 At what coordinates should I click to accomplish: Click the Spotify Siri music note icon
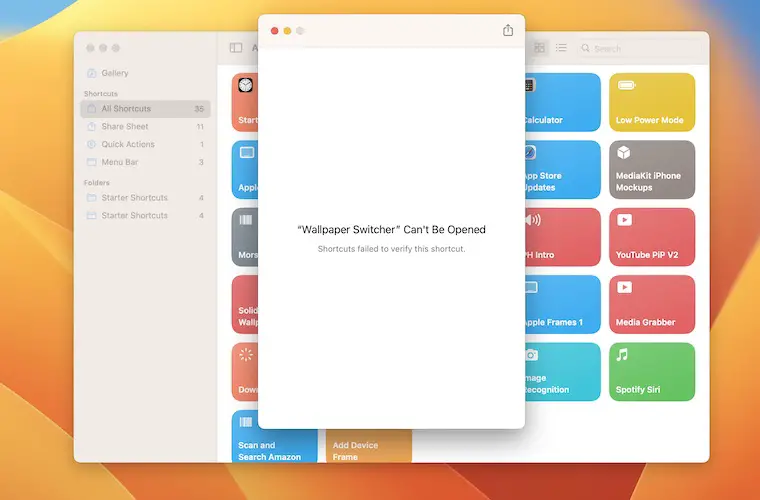click(623, 355)
